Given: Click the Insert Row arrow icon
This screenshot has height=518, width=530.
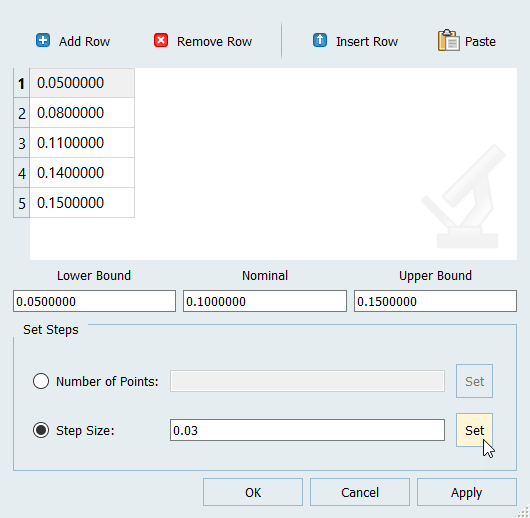Looking at the screenshot, I should (320, 41).
